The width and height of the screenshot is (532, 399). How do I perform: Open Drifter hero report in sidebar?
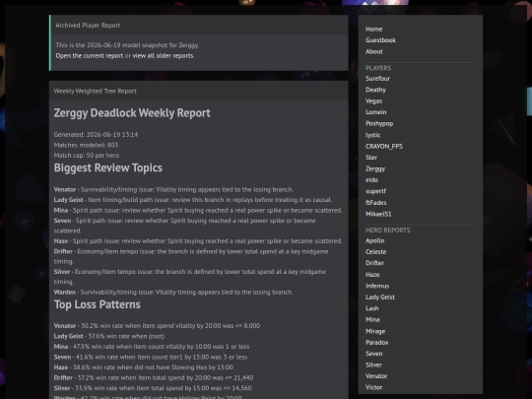point(375,263)
